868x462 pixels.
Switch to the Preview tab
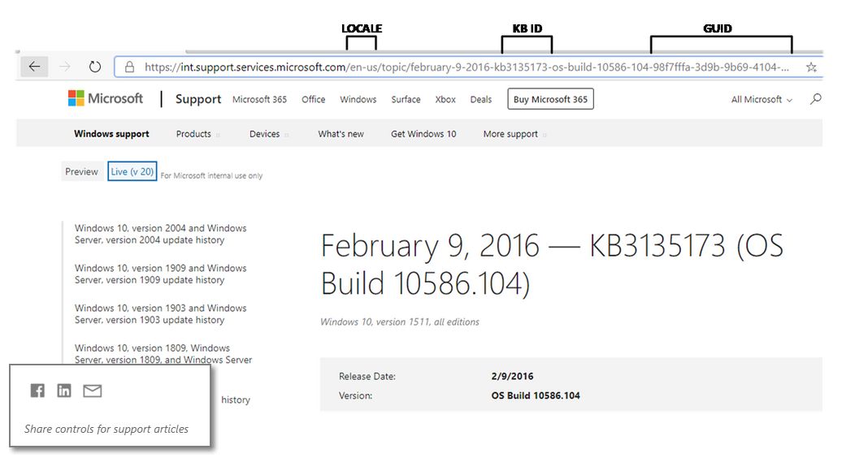click(81, 171)
